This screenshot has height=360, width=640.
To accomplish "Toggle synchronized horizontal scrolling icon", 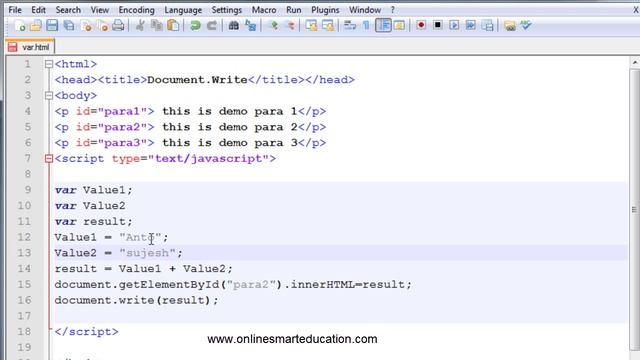I will (328, 26).
